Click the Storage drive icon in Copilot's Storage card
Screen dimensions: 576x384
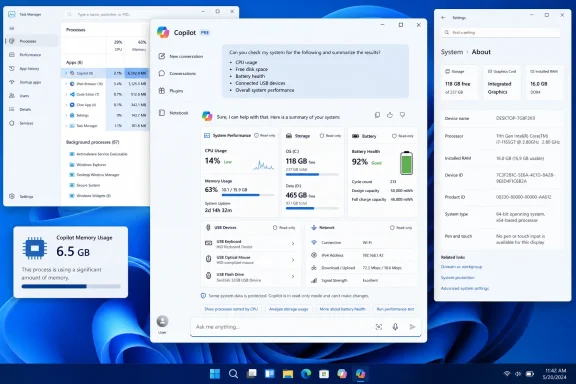[x=289, y=136]
